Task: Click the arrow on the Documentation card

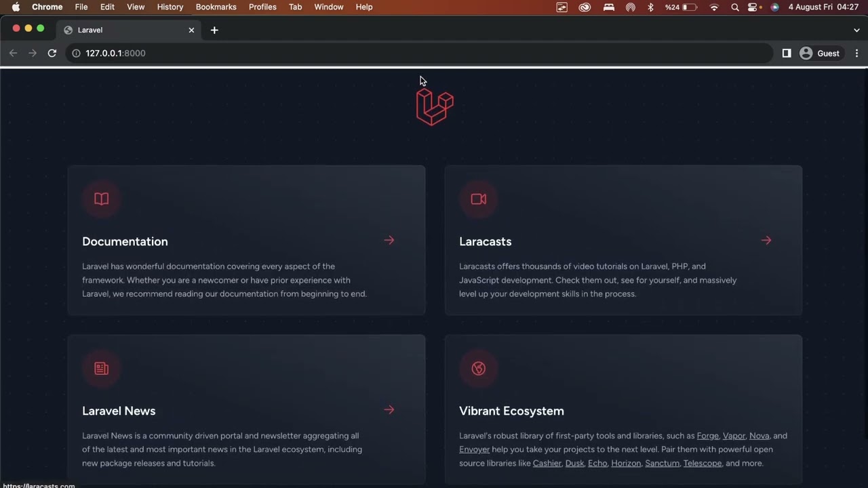Action: pyautogui.click(x=389, y=241)
